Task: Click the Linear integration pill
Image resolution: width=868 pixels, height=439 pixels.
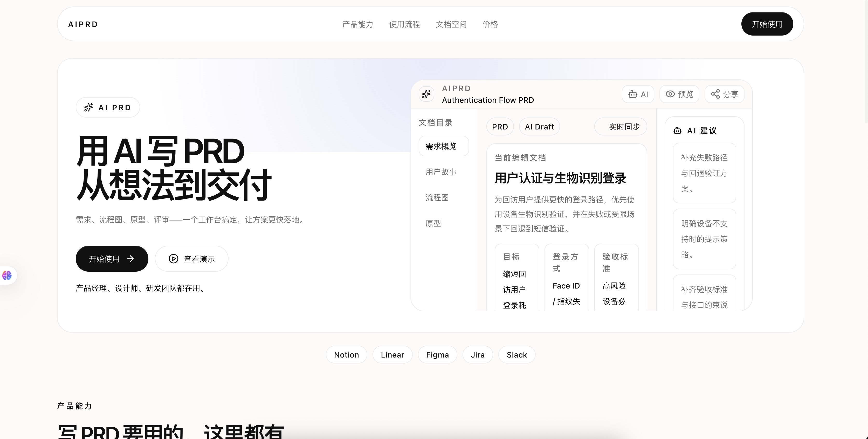Action: [392, 354]
